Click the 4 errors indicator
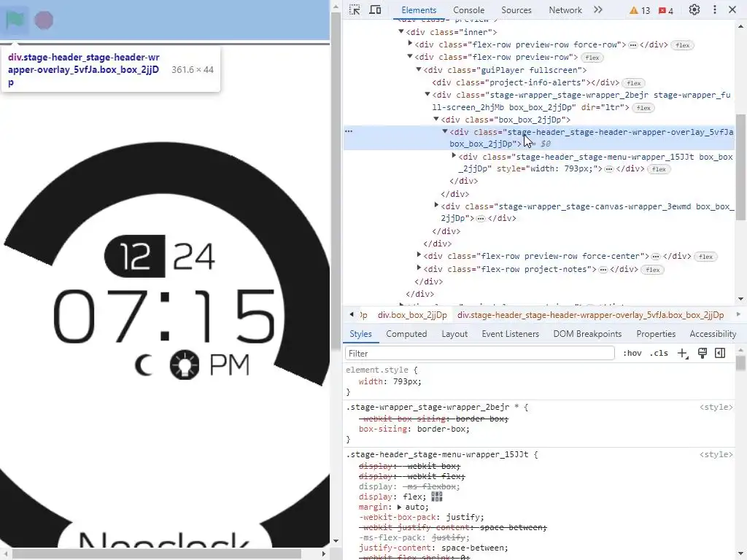The image size is (747, 560). 665,10
